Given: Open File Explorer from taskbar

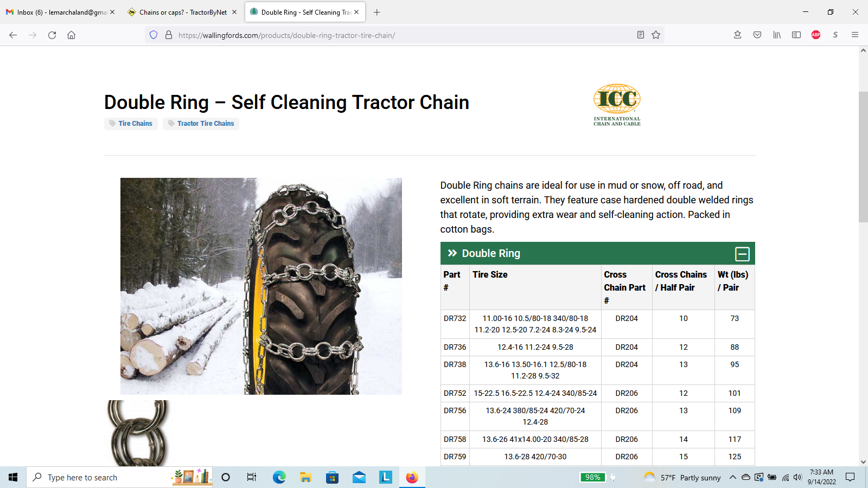Looking at the screenshot, I should [x=305, y=477].
